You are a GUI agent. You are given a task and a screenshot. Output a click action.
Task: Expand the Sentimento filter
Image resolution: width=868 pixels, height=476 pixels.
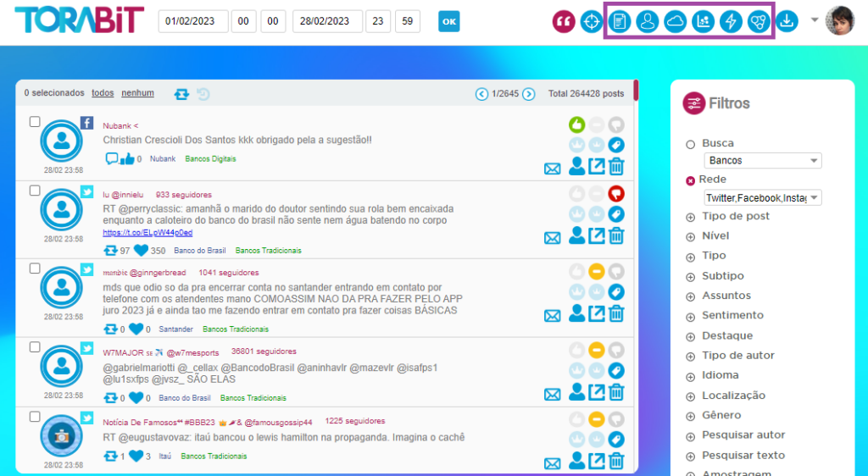pos(690,317)
